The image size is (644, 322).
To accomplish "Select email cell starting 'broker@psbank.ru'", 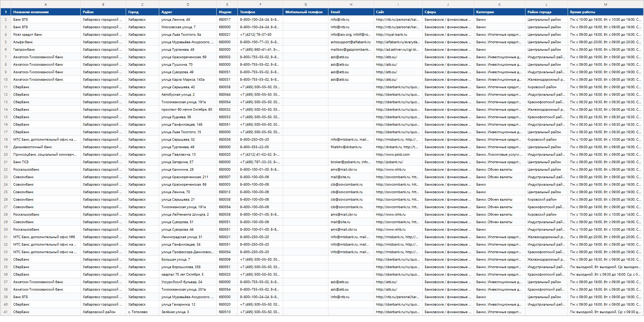I will (351, 162).
